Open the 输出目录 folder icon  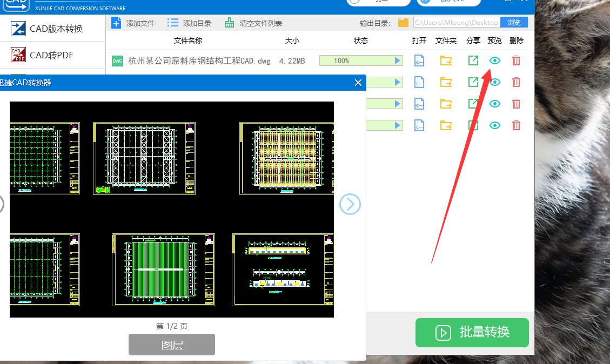tap(402, 22)
